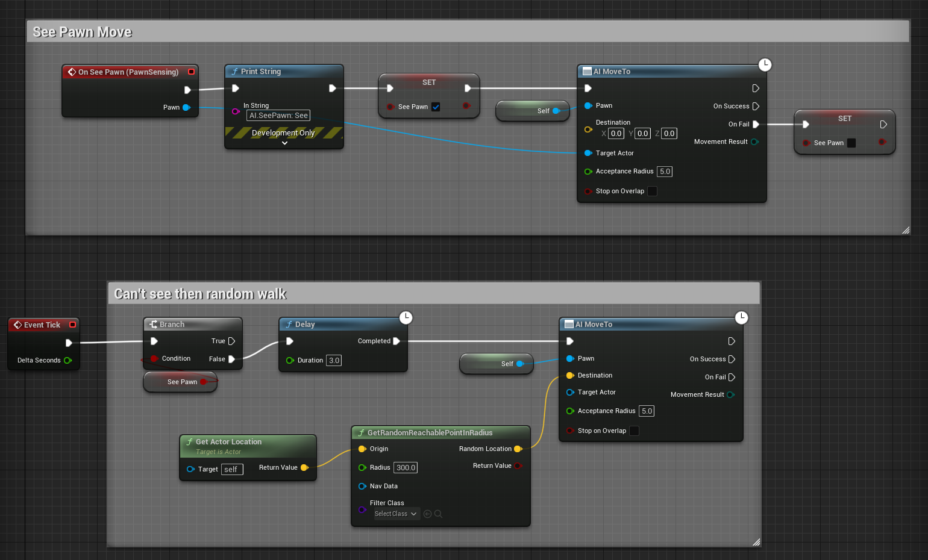Click On Success pin of top AI MoveTo
The image size is (928, 560).
756,106
